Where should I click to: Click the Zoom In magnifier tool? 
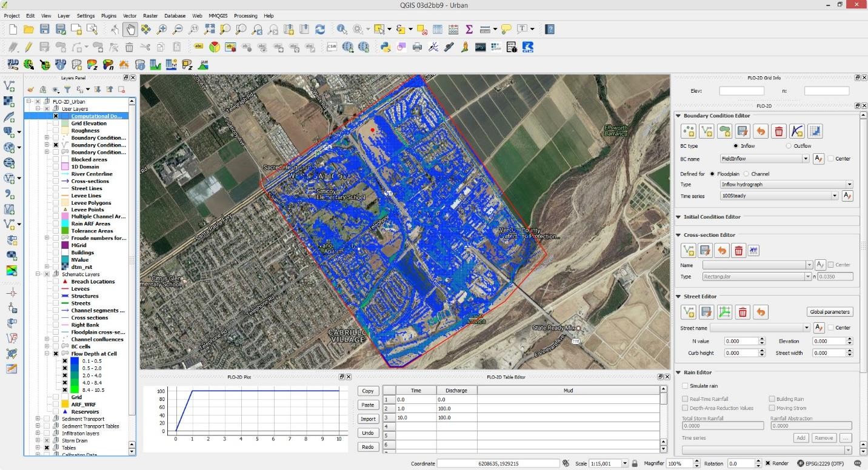(162, 29)
